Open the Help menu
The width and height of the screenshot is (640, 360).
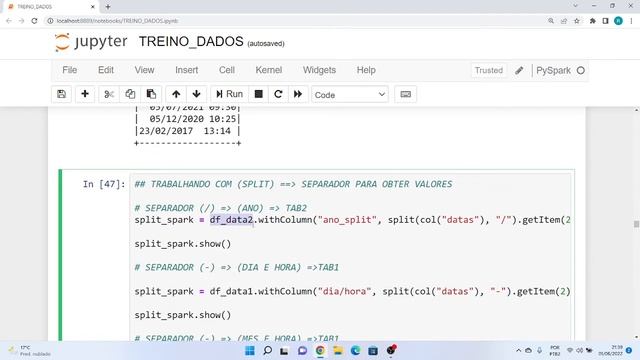(366, 70)
